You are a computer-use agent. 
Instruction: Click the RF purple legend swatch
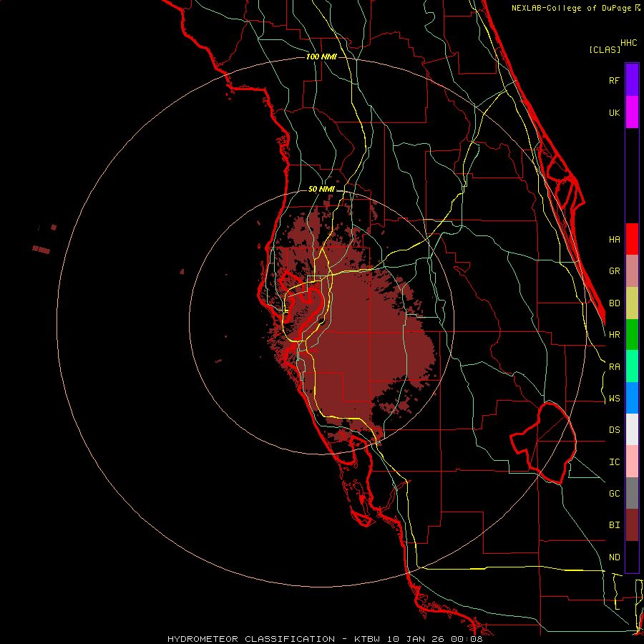pyautogui.click(x=632, y=80)
